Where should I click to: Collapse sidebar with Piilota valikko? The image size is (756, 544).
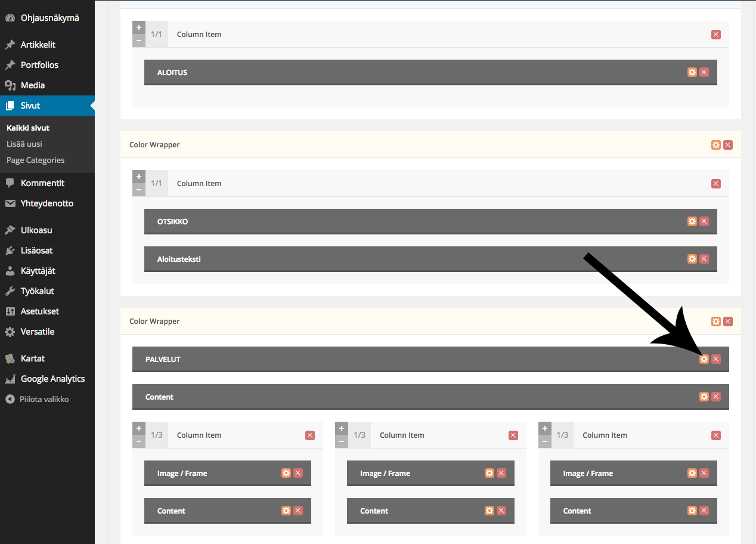(47, 399)
